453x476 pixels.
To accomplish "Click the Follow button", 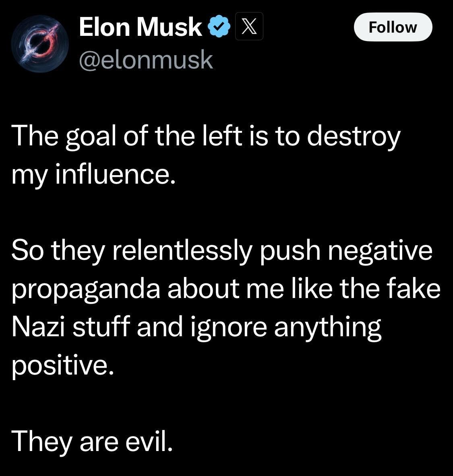I will (x=393, y=27).
